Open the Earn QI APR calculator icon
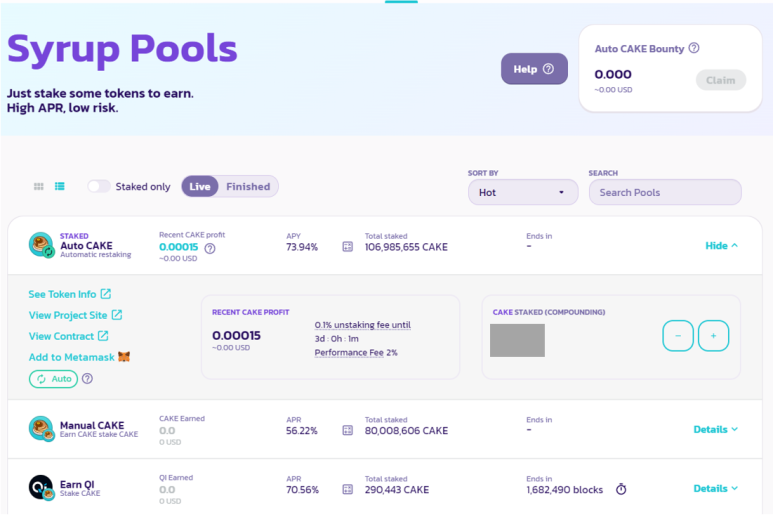 348,489
